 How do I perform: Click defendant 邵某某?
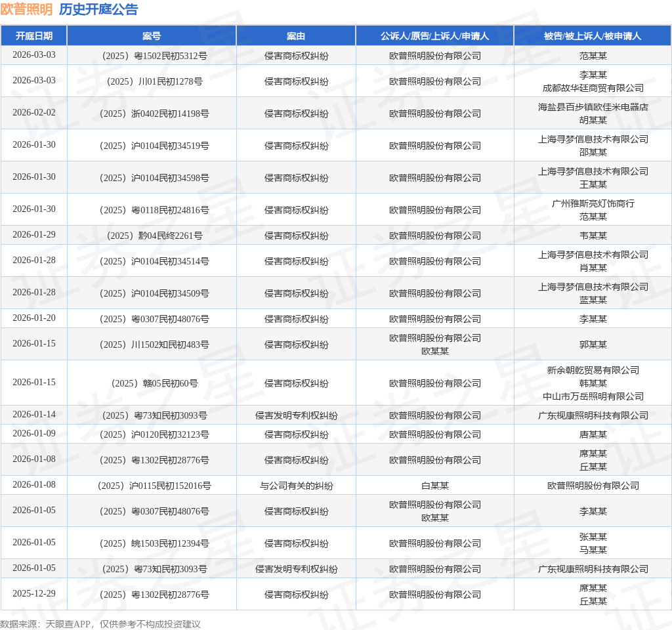click(593, 152)
